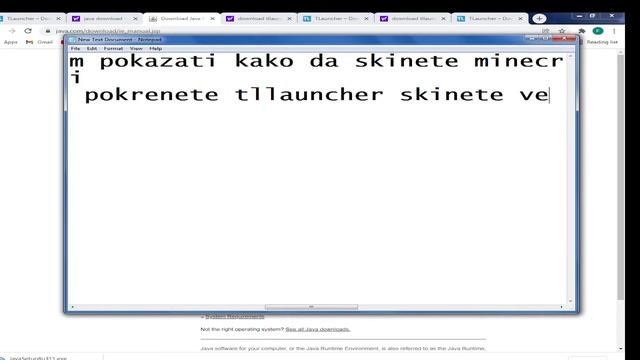Open a new Chrome tab
Screen dimensions: 640x360
[539, 18]
